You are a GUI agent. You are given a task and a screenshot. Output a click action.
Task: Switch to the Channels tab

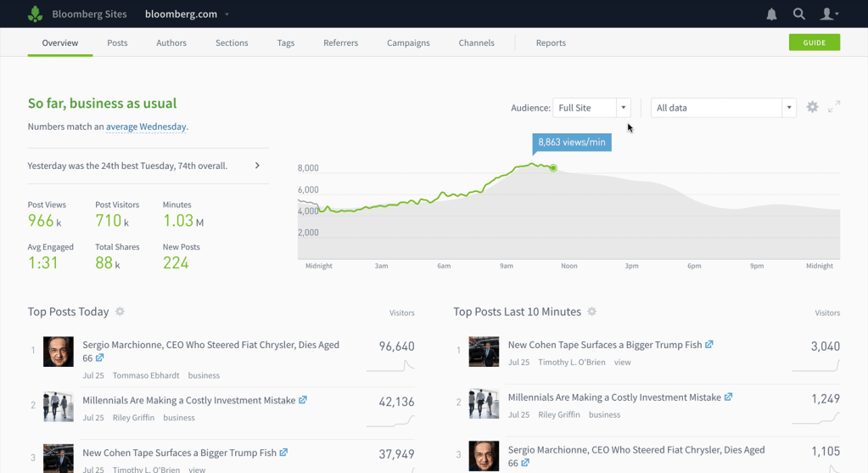pyautogui.click(x=476, y=42)
